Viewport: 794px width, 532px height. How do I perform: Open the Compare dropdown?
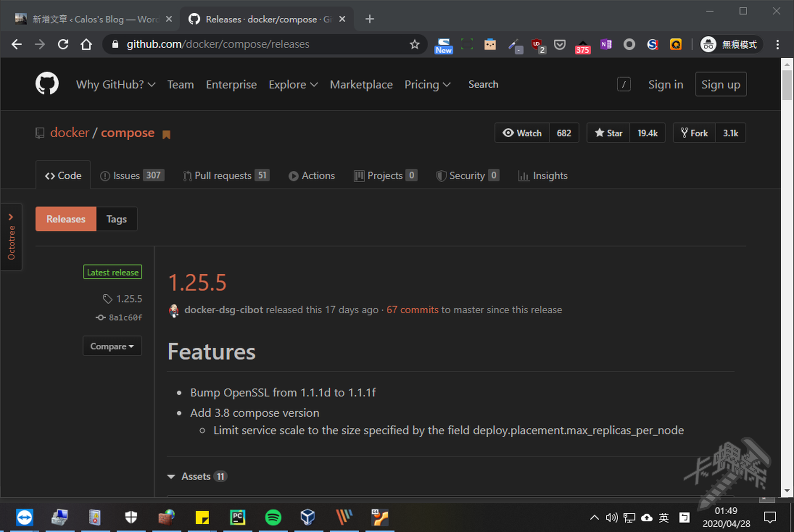112,346
